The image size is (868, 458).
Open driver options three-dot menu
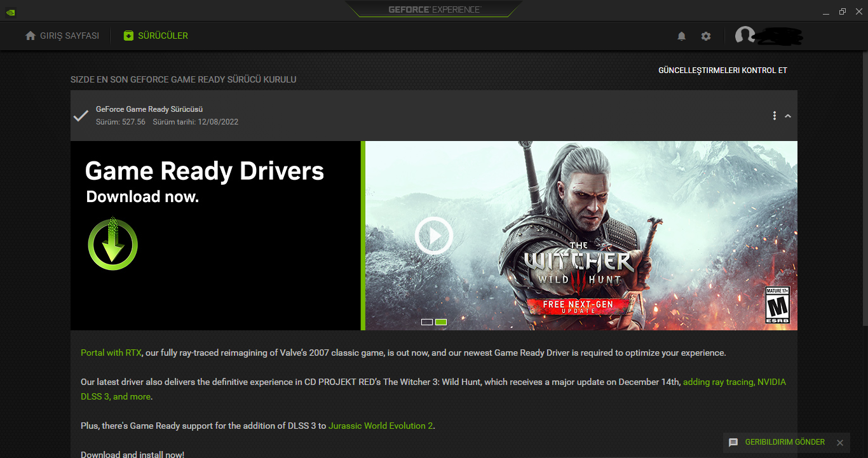click(x=775, y=116)
